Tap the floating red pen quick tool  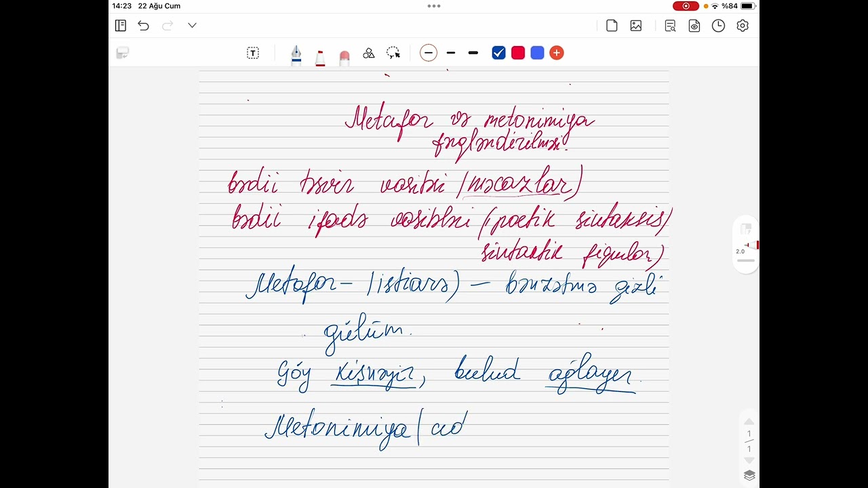click(x=752, y=245)
